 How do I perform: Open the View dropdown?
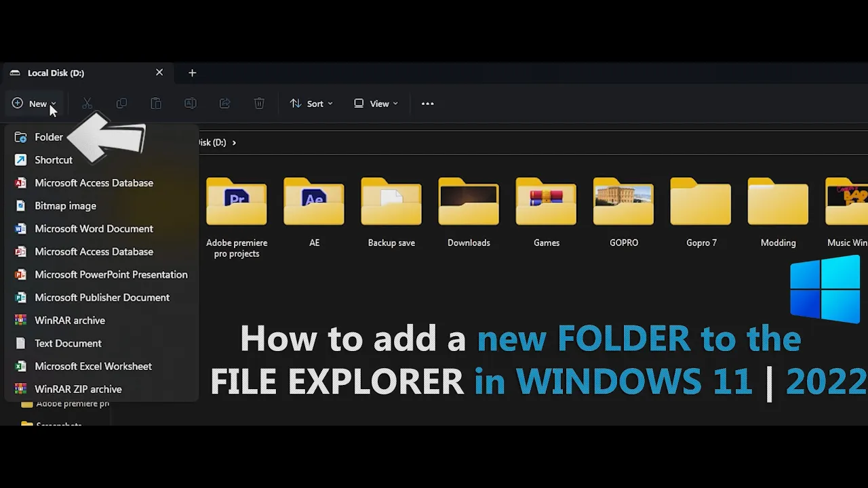coord(376,104)
